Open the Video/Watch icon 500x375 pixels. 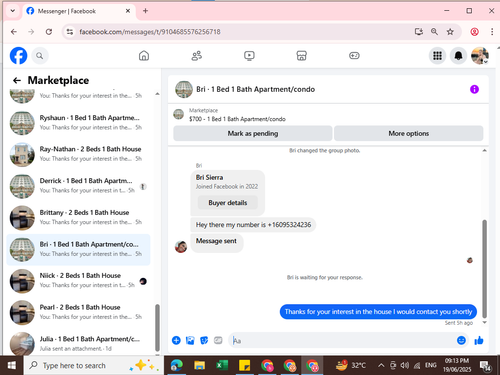point(249,56)
